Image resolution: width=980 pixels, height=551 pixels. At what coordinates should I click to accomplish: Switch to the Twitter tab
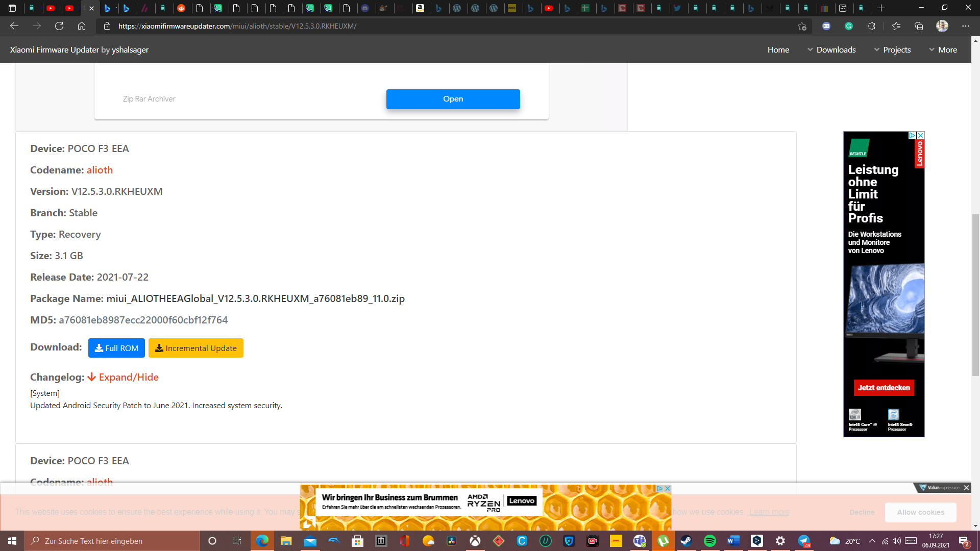point(677,8)
